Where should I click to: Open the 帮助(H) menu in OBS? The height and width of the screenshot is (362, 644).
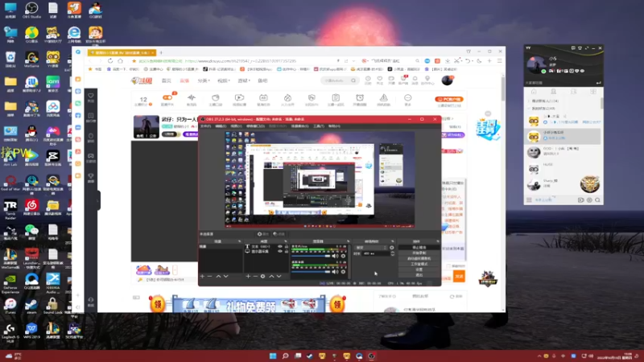334,126
